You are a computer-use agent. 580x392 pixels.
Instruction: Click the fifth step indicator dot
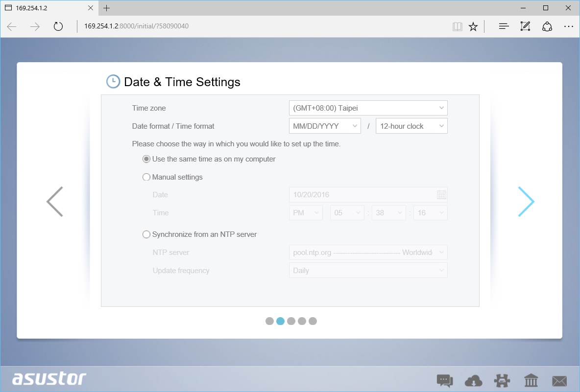click(x=313, y=321)
